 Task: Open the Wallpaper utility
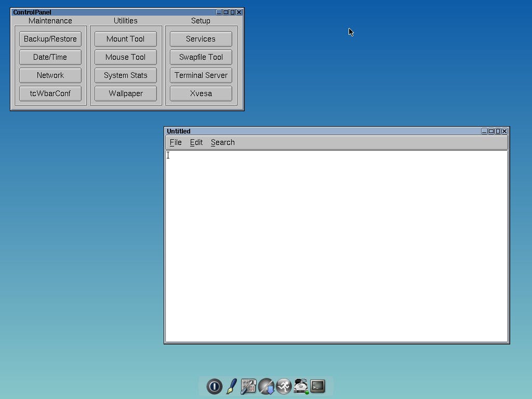(x=126, y=94)
